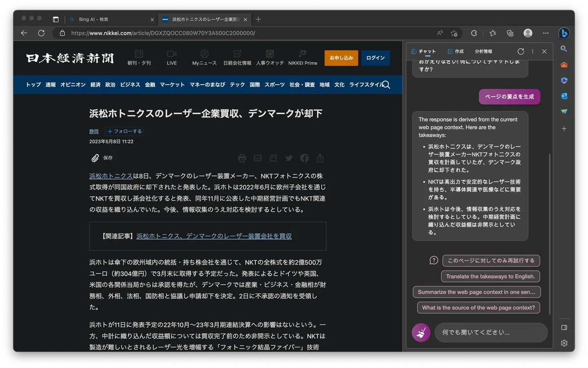Open the sidebar tools briefcase icon
This screenshot has height=368, width=588.
pos(564,65)
